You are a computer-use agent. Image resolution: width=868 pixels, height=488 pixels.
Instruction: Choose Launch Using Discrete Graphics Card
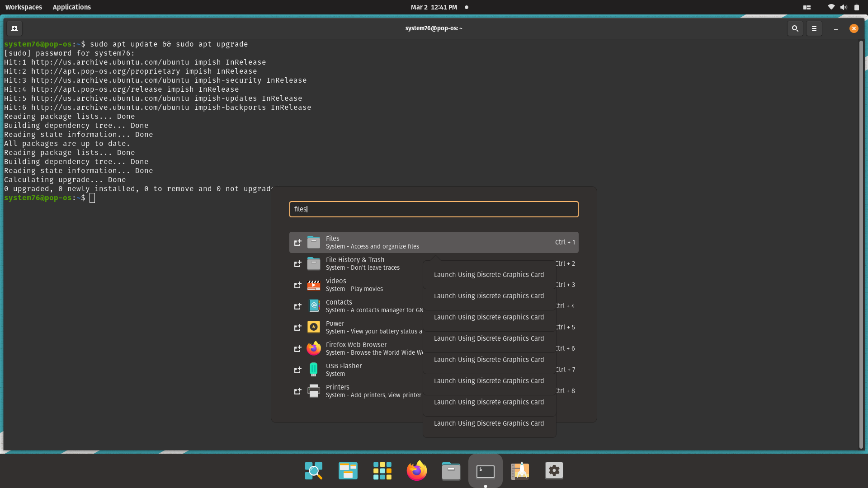point(489,274)
